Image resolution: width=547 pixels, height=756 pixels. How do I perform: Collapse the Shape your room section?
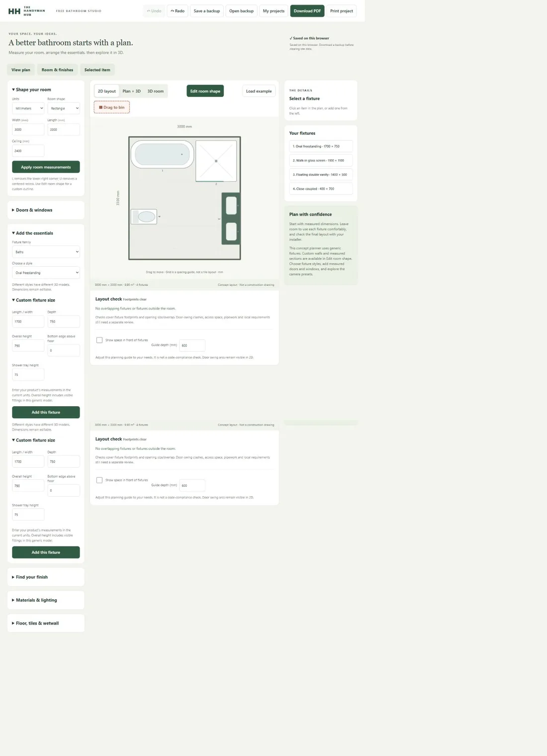click(x=31, y=90)
